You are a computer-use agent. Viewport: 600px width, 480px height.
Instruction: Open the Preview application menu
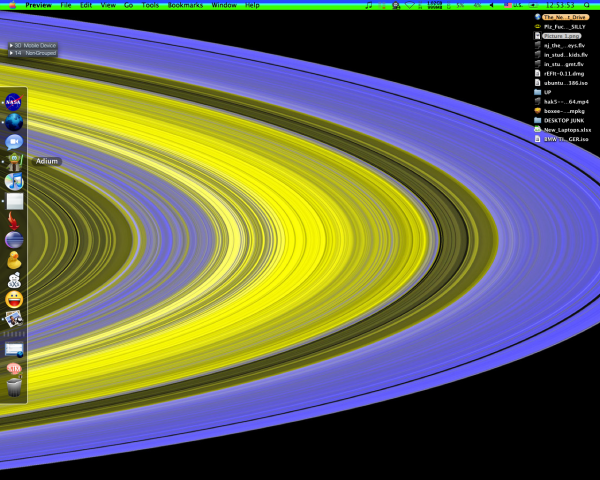(x=38, y=5)
